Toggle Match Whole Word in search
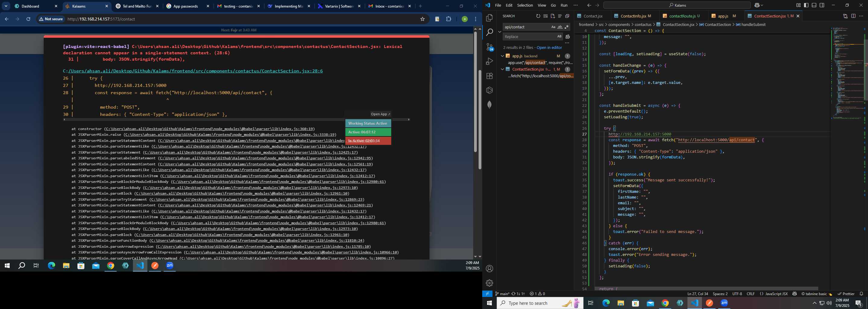 point(560,27)
